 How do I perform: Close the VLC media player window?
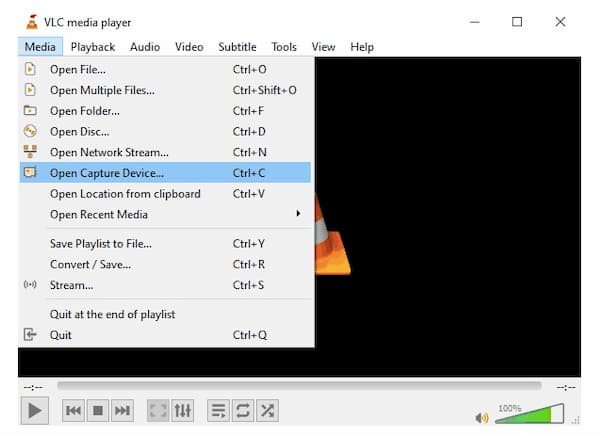[560, 22]
